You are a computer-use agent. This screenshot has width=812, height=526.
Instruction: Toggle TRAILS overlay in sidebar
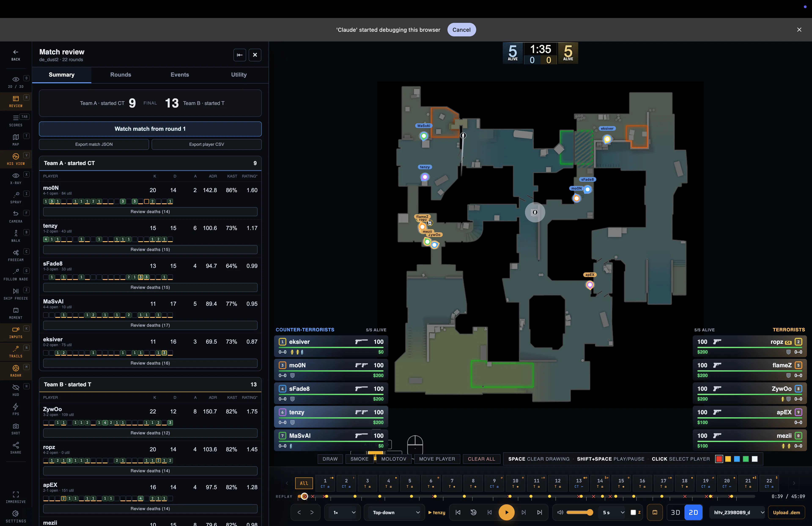[x=16, y=352]
